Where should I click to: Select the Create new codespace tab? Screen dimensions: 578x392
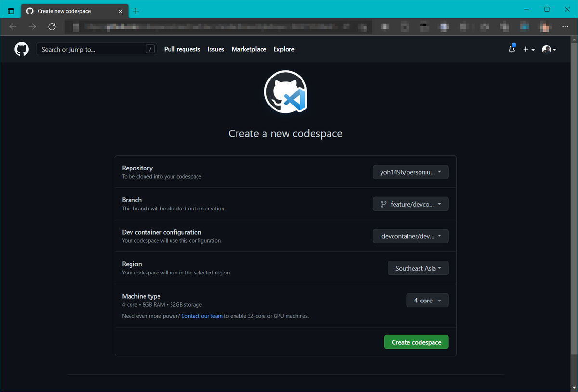tap(75, 11)
